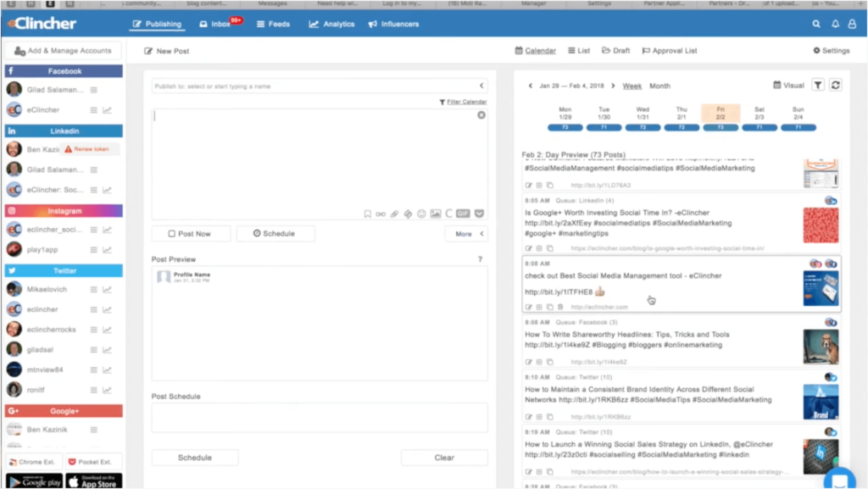
Task: Clear post text with the X circle icon
Action: 481,115
